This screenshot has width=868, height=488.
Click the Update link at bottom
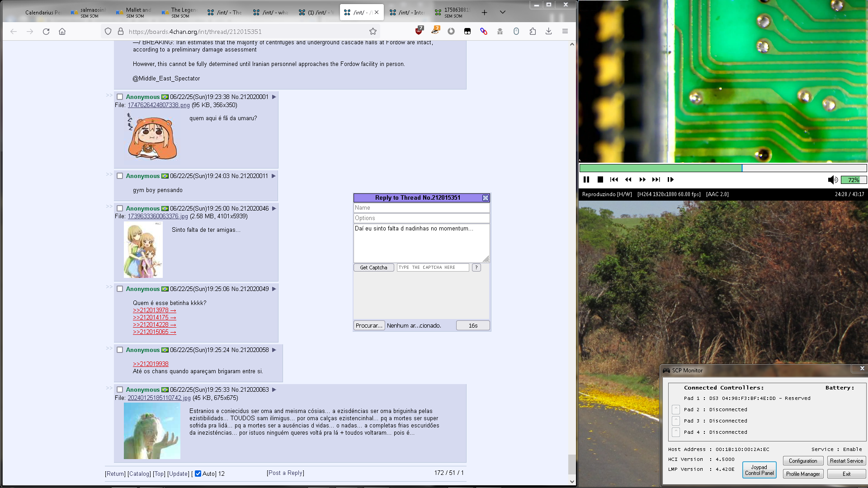coord(178,474)
